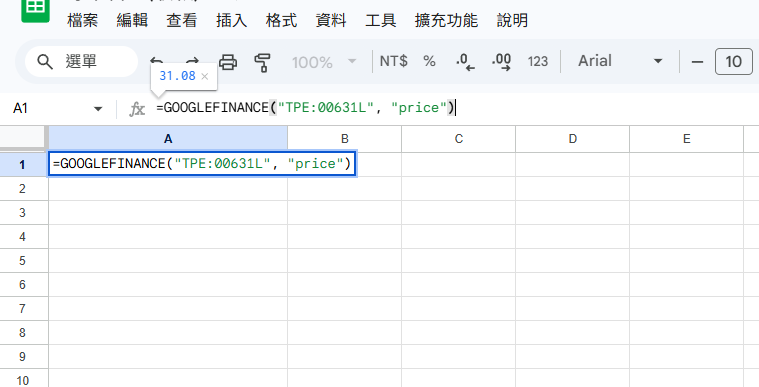Click the 選單 search box

click(x=81, y=62)
